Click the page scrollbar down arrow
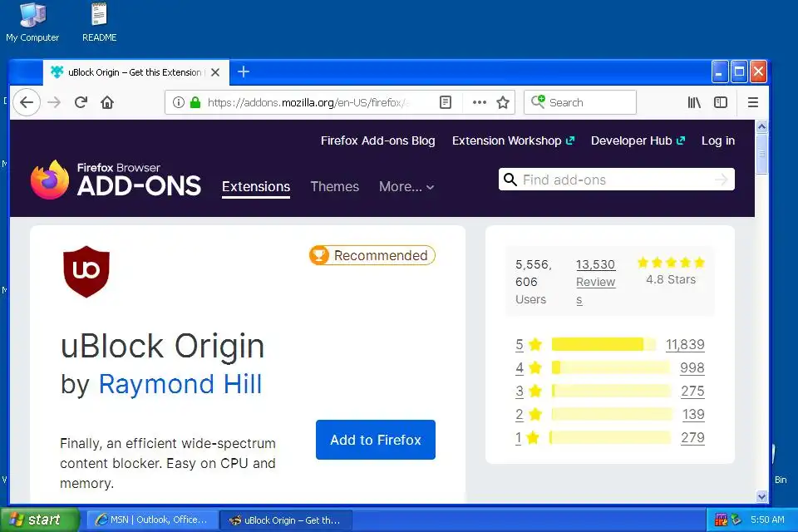Screen dimensions: 798x532 tap(761, 496)
